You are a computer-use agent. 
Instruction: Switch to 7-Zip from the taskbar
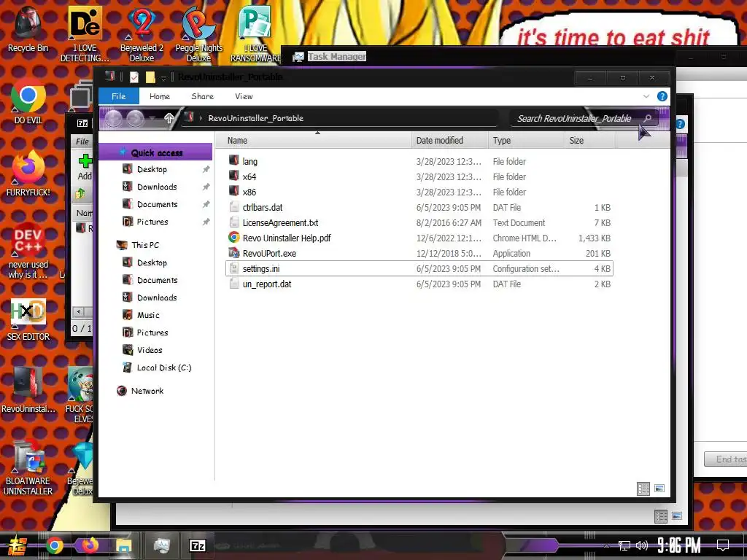click(x=197, y=545)
